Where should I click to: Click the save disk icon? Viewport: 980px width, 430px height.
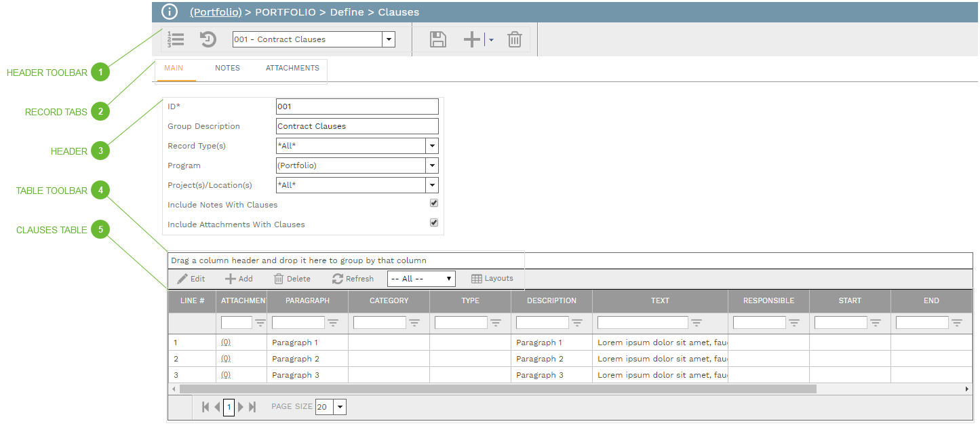tap(438, 39)
